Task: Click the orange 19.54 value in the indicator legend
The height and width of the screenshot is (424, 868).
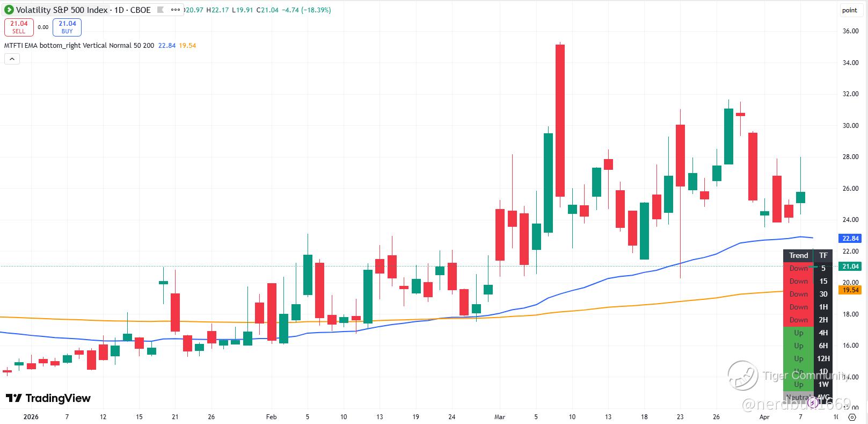Action: point(187,46)
